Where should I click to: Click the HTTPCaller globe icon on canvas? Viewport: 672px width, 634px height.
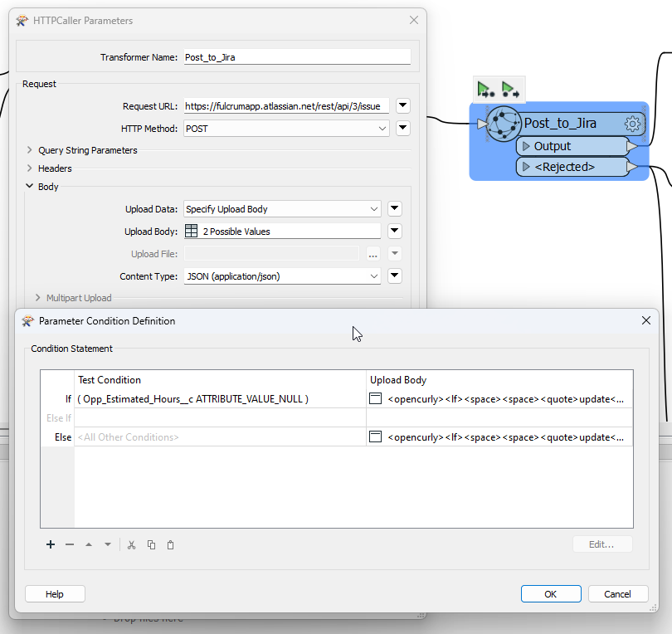coord(504,124)
